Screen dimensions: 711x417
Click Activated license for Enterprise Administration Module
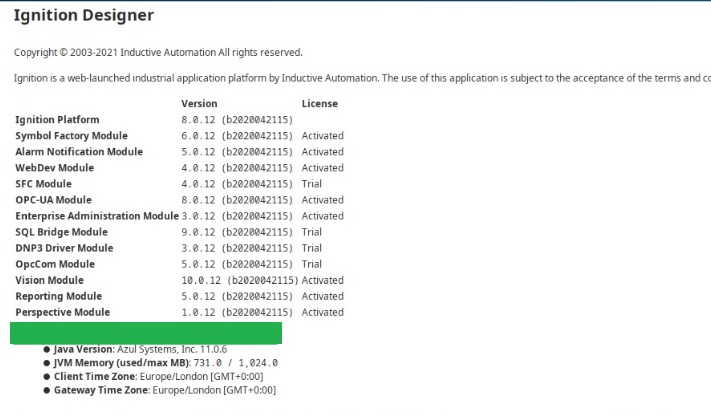coord(323,216)
